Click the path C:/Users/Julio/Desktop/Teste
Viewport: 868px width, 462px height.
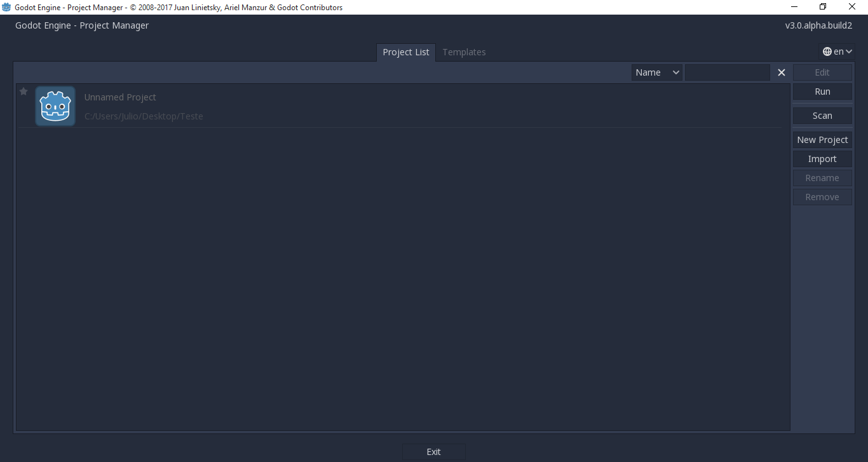(144, 116)
